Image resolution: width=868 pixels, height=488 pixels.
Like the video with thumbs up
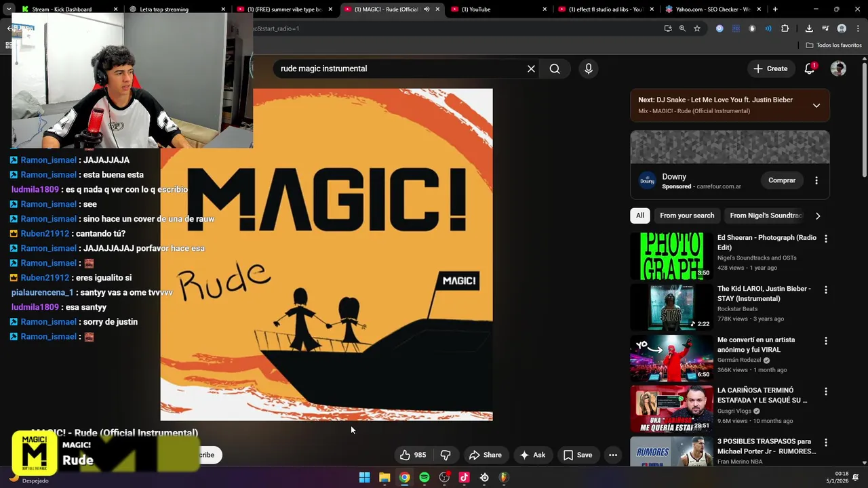pyautogui.click(x=413, y=455)
